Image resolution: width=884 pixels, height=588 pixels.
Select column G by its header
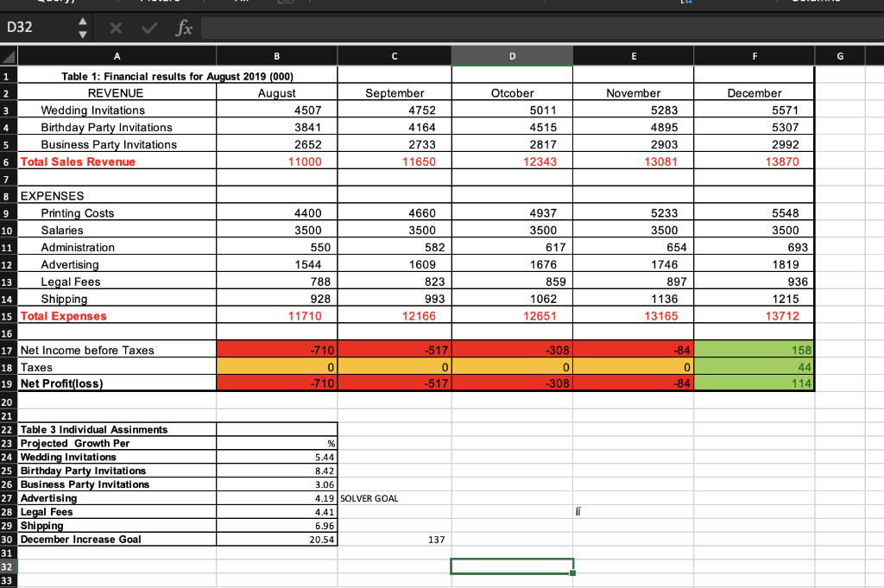pyautogui.click(x=840, y=54)
